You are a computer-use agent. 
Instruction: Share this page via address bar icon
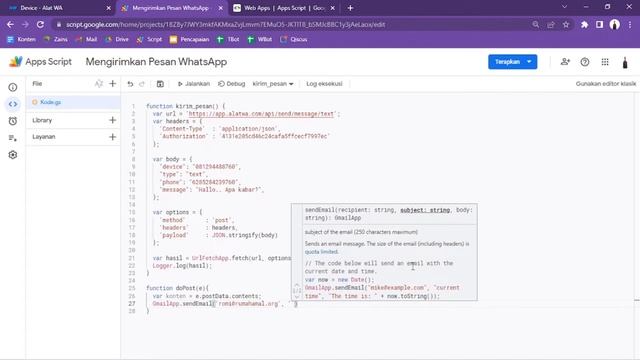[551, 24]
